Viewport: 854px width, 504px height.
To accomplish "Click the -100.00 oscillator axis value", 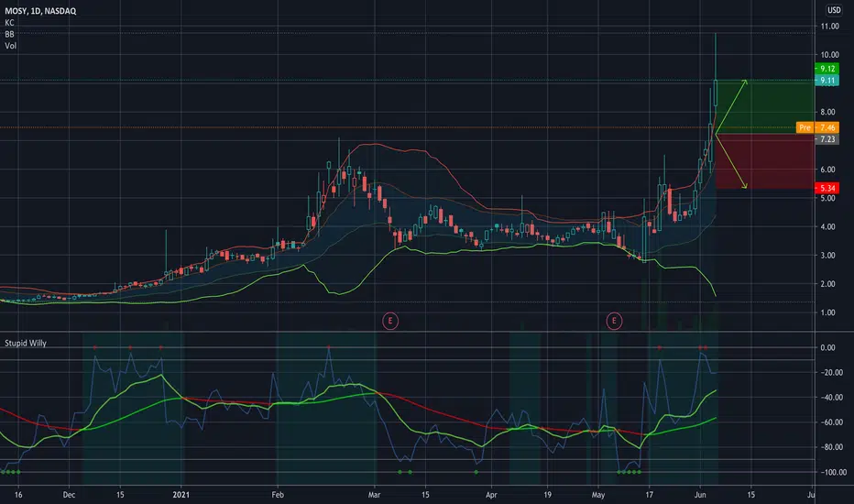I will [x=833, y=473].
